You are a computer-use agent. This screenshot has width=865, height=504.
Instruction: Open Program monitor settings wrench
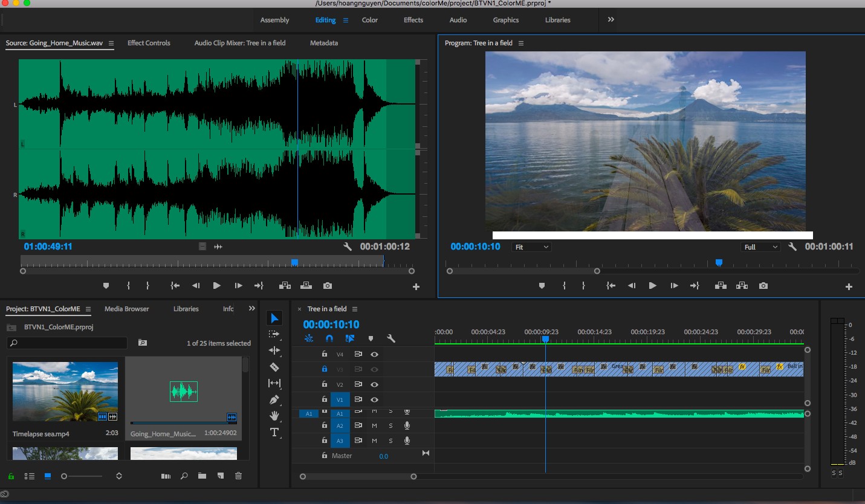click(x=792, y=247)
